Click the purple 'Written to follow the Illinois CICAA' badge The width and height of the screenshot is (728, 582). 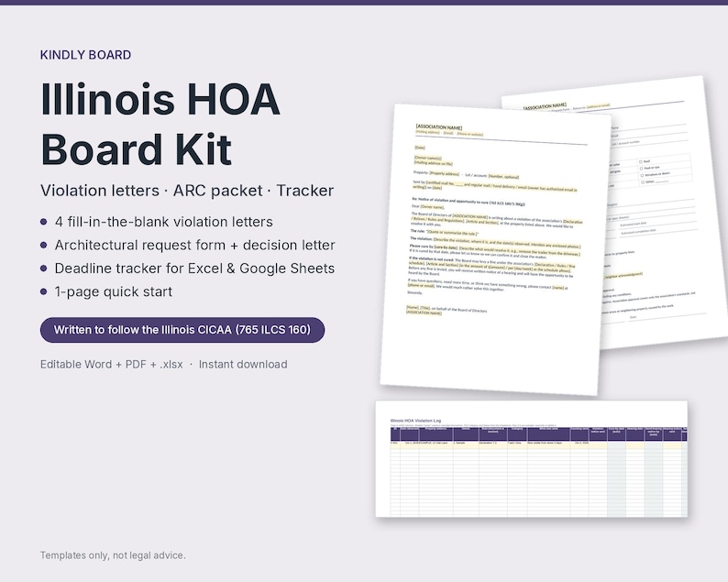tap(182, 330)
